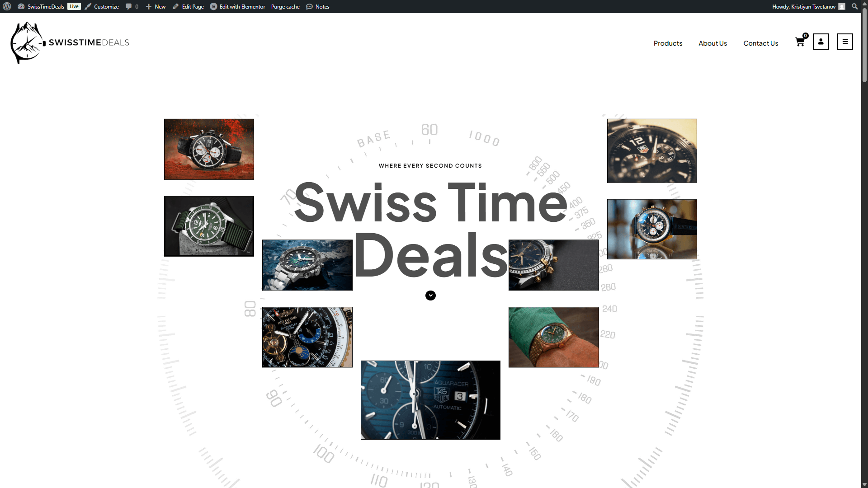Click the Edit with Elementor icon
868x488 pixels.
coord(213,6)
